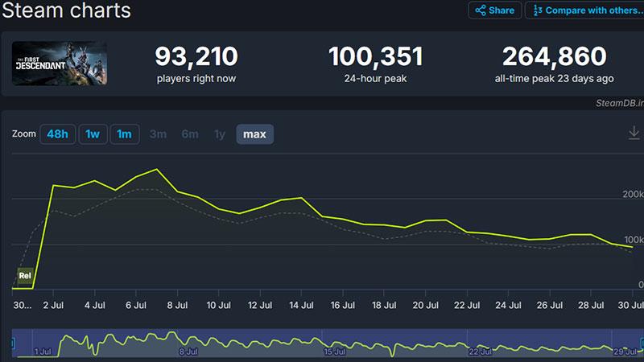Click the 1 Jul label in navigator
Viewport: 644px width, 362px height.
[x=43, y=352]
